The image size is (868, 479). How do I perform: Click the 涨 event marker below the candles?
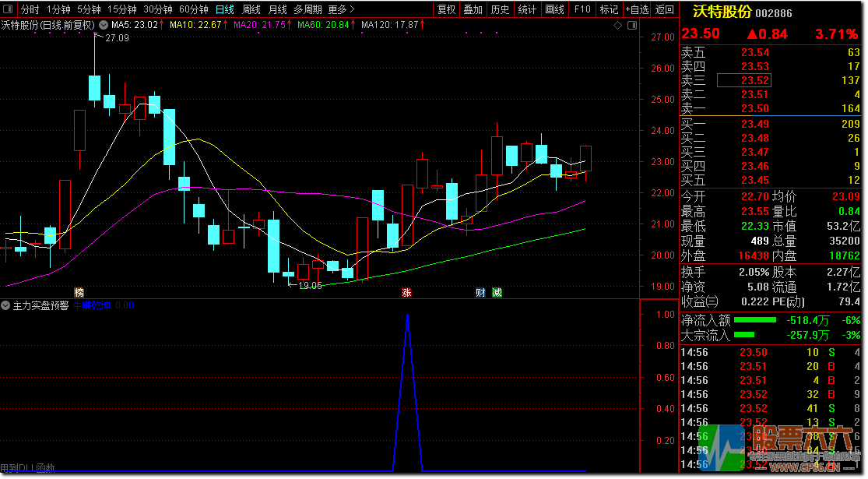coord(406,293)
